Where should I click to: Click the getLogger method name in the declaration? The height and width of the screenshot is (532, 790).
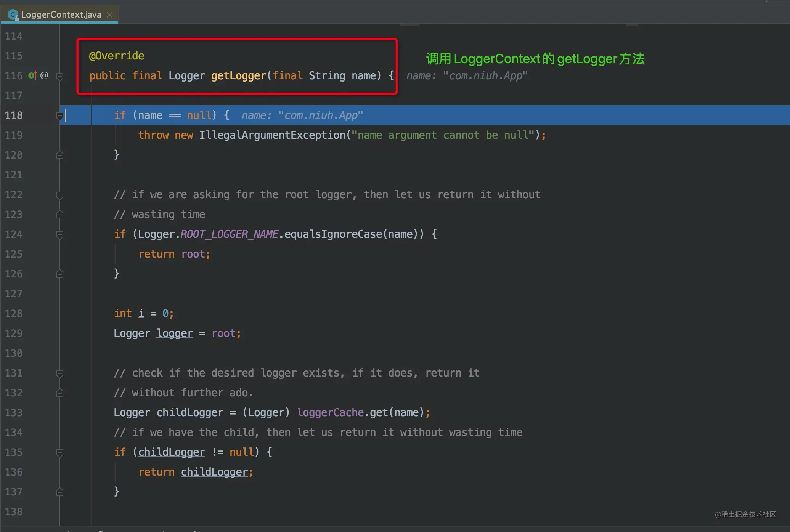[238, 76]
